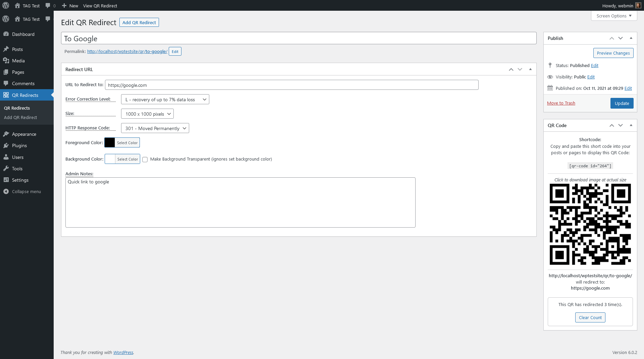Open the Dashboard menu

click(27, 34)
